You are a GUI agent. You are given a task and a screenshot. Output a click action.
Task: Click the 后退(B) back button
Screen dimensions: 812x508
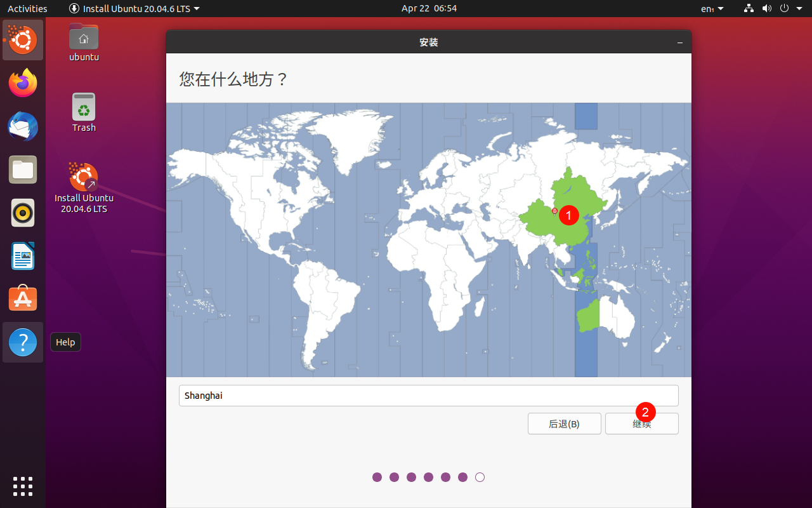pos(565,424)
